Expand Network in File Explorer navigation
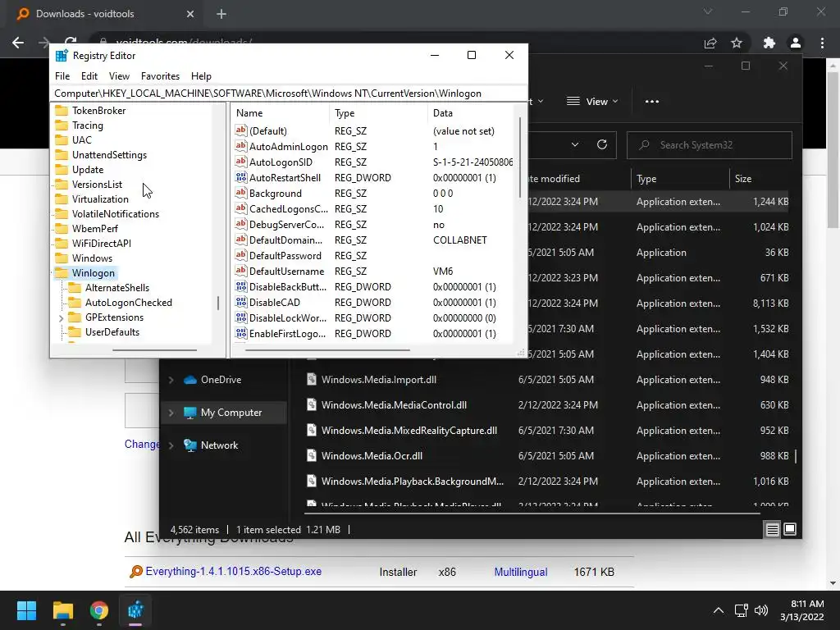 click(171, 445)
